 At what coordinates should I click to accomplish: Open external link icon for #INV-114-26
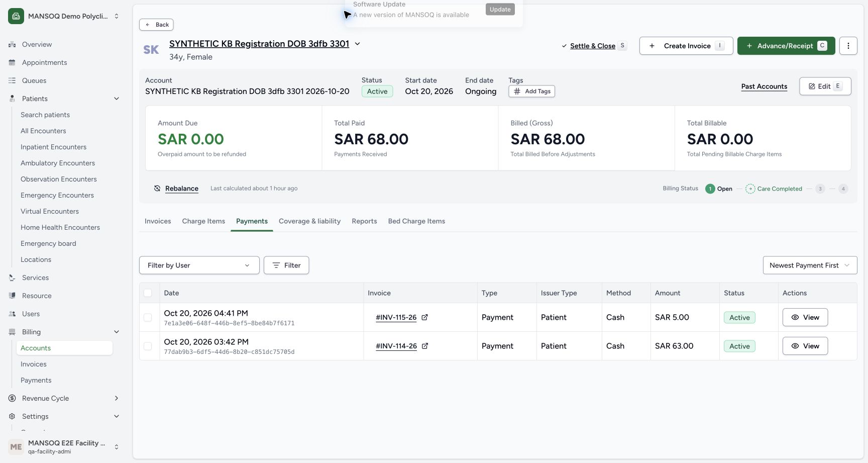coord(424,346)
